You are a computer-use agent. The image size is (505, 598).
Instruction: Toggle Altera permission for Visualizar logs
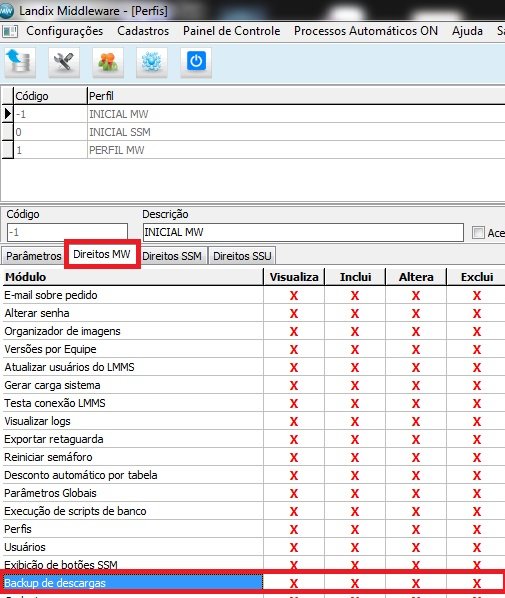(416, 421)
